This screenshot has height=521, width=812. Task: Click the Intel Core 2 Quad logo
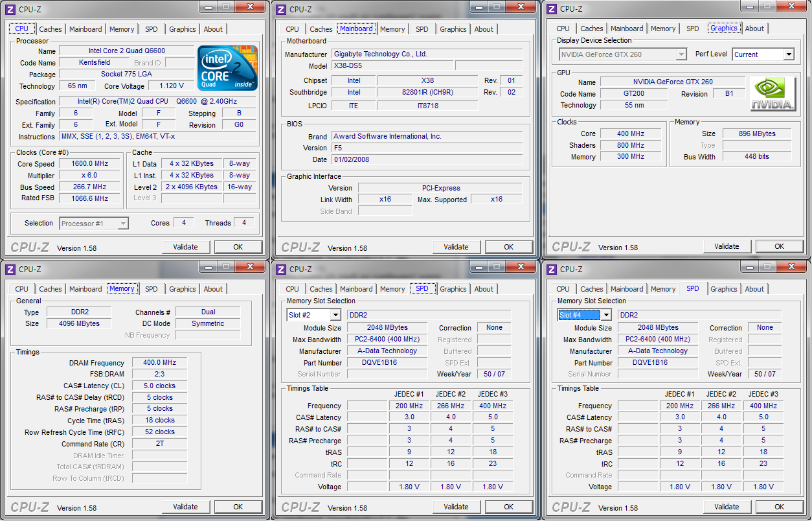[x=227, y=67]
